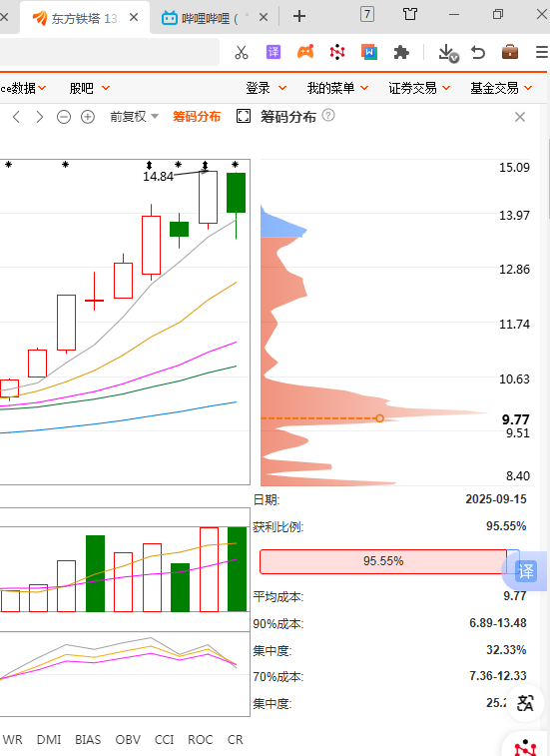
Task: Close the 筹码分布 panel with X
Action: (520, 117)
